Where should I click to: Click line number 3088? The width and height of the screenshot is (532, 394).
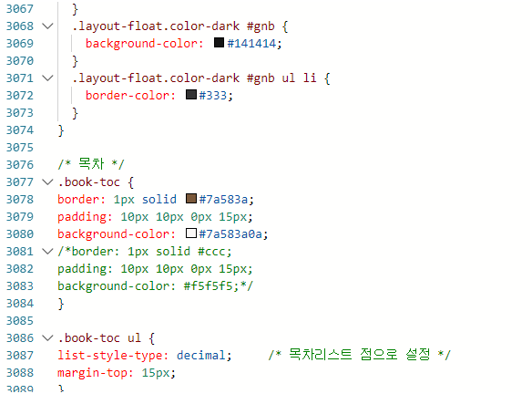(20, 373)
